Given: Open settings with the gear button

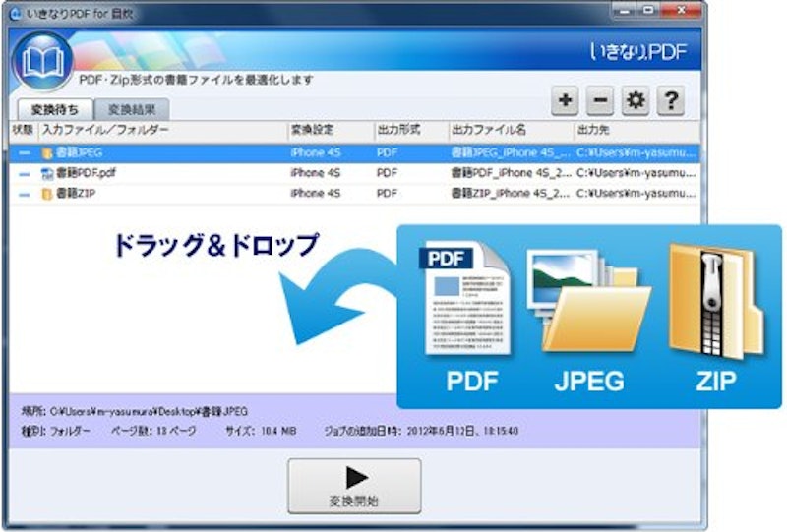Looking at the screenshot, I should tap(636, 100).
